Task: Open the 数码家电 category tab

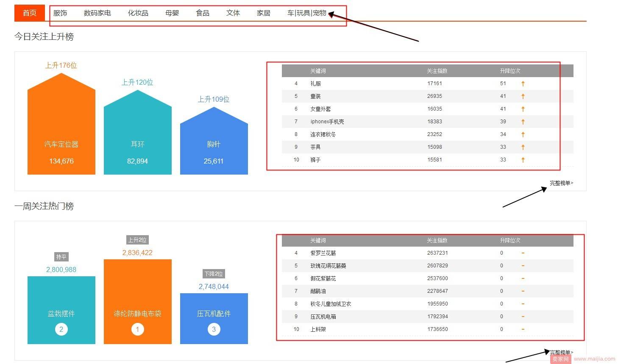Action: pos(97,13)
